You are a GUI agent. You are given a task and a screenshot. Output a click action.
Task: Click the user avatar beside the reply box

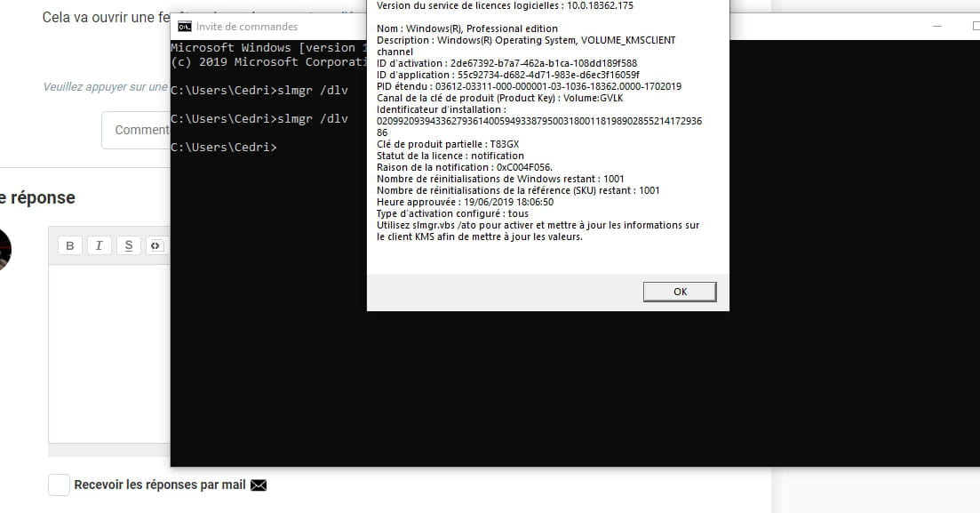[4, 249]
